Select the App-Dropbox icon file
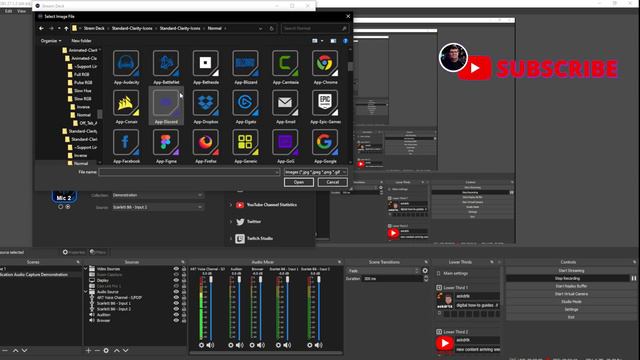The height and width of the screenshot is (360, 640). [205, 107]
